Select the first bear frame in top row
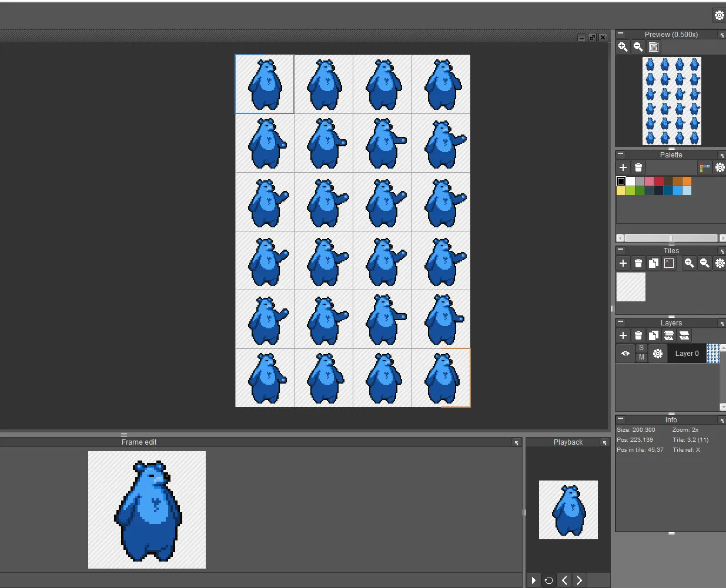 click(265, 84)
